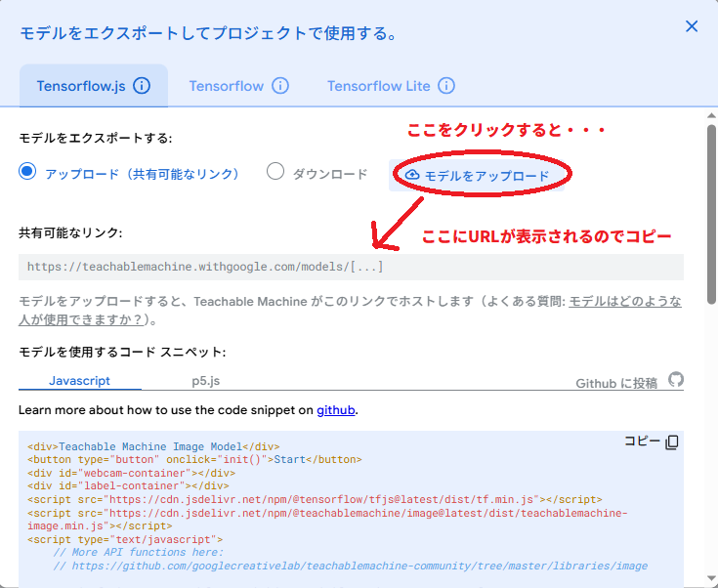This screenshot has height=588, width=718.
Task: Click the モデルをアップロード button
Action: click(x=477, y=176)
